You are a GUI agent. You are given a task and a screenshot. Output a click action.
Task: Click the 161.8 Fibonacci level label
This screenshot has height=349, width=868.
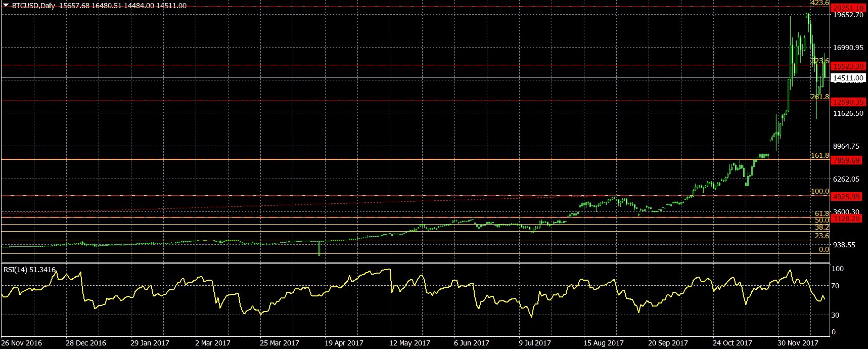coord(819,156)
